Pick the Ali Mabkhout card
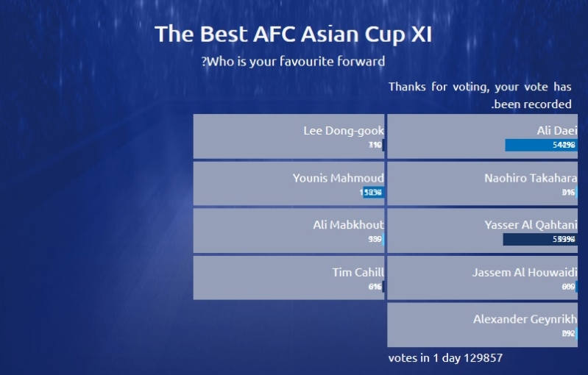The height and width of the screenshot is (375, 588). [288, 231]
